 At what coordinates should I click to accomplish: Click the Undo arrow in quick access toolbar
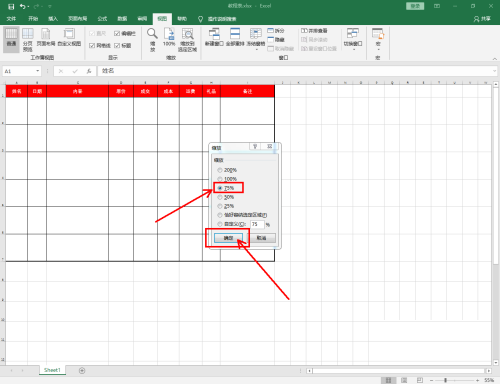coord(23,6)
